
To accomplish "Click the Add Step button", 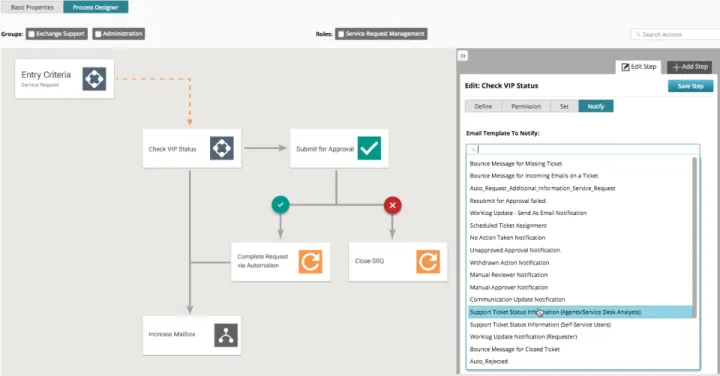I will click(690, 67).
